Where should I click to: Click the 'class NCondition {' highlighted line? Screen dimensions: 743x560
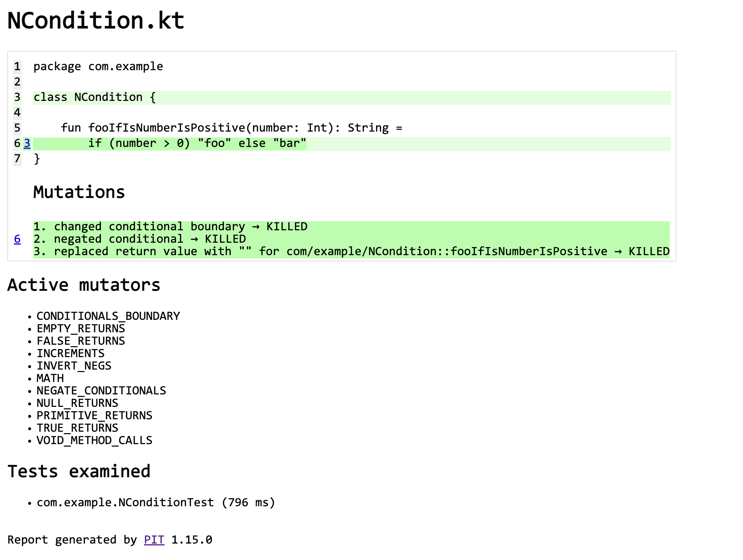coord(95,97)
